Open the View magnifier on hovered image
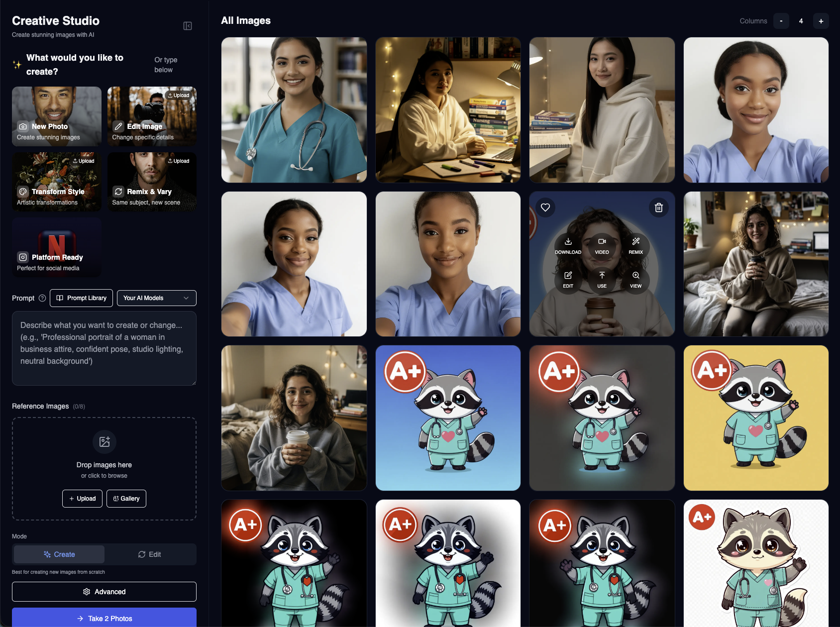840x627 pixels. [635, 279]
